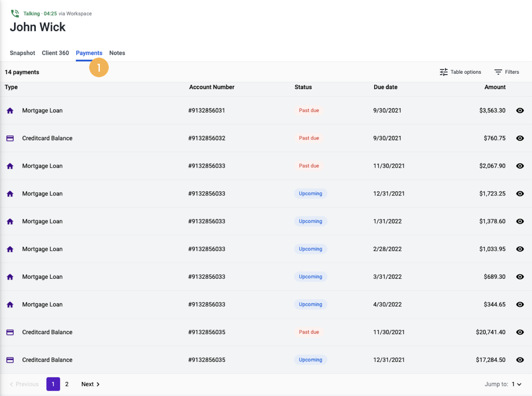Open the Client 360 tab
This screenshot has height=396, width=532.
tap(55, 53)
